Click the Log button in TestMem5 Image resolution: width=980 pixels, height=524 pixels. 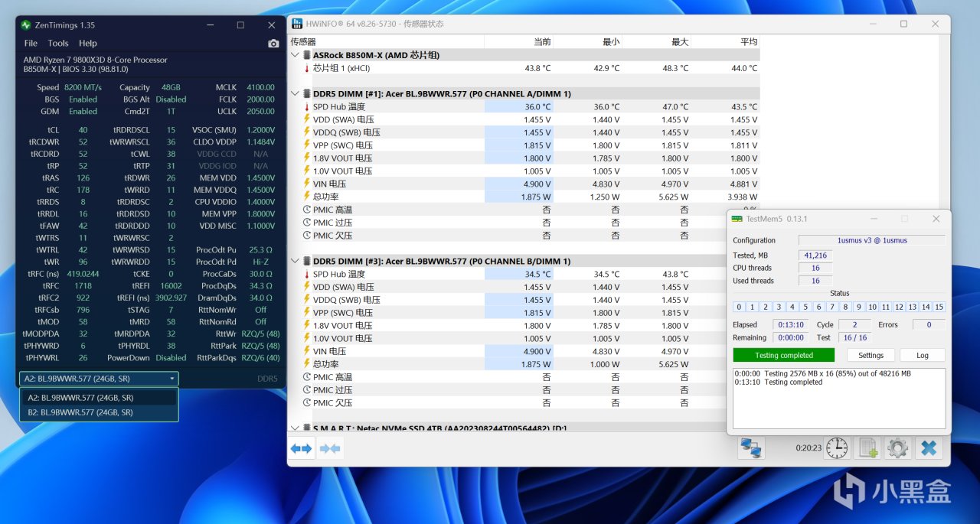(x=923, y=355)
